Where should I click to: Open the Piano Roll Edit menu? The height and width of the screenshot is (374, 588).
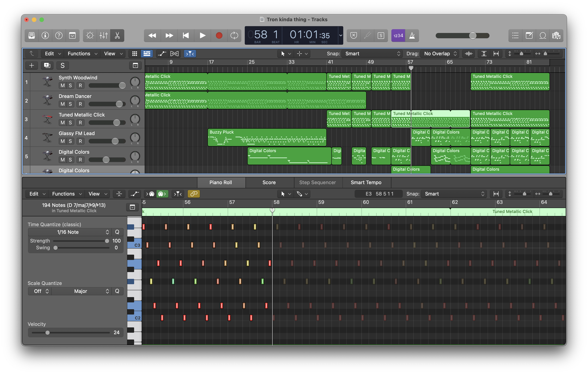37,194
